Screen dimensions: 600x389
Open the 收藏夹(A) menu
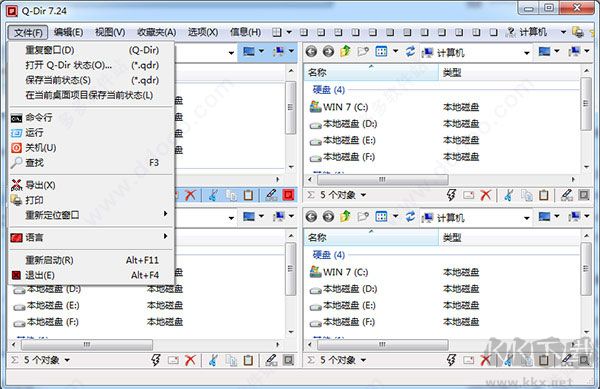156,33
